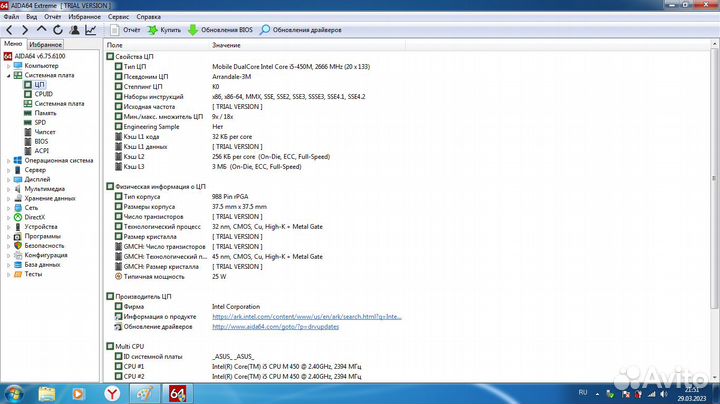Viewport: 720px width, 404px height.
Task: Expand the Компьютер tree node
Action: point(9,66)
